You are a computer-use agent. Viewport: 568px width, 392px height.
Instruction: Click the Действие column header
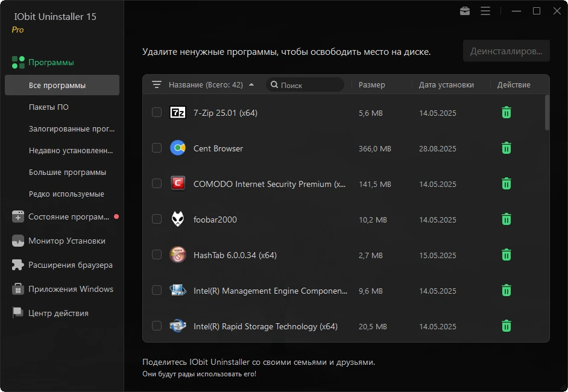(x=514, y=85)
